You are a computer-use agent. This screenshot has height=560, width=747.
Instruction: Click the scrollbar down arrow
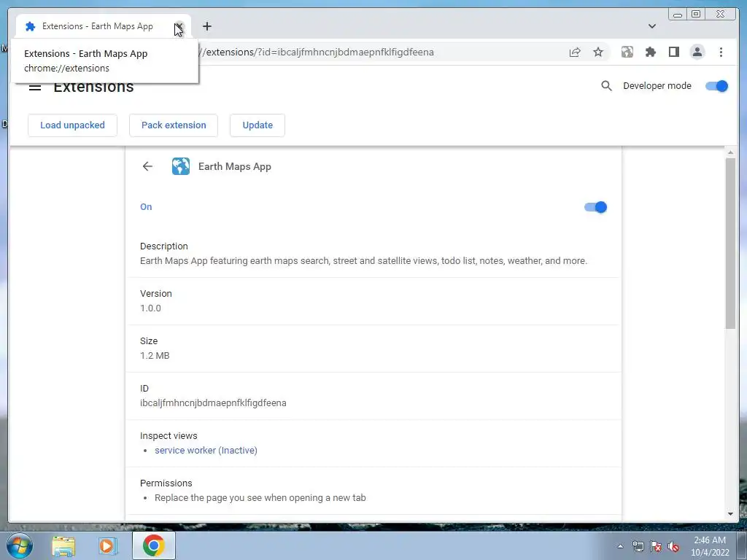pyautogui.click(x=730, y=514)
